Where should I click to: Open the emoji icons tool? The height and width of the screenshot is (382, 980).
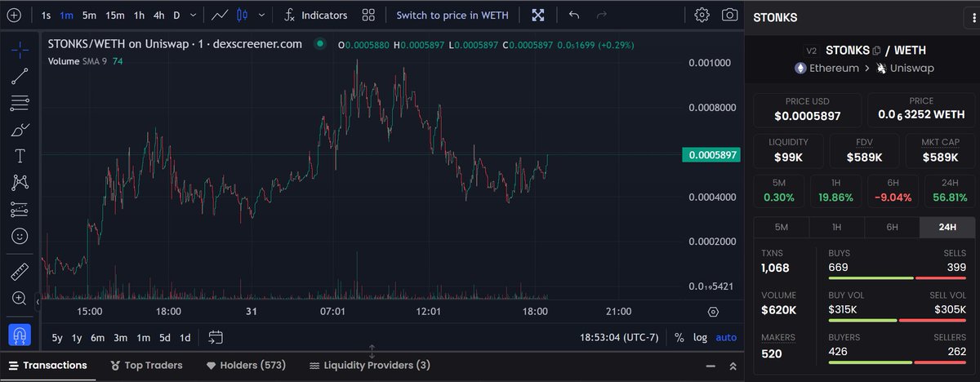pos(20,236)
